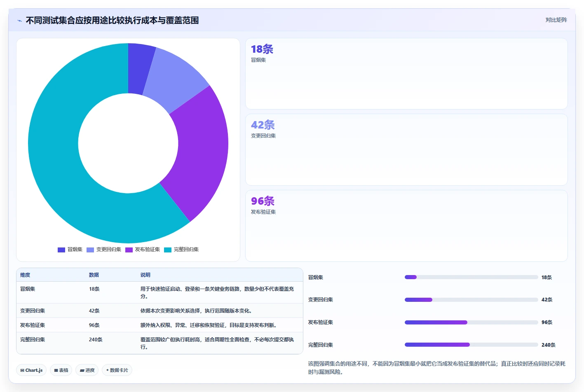Click the 冒烟集 caption on the first data card

tap(258, 60)
